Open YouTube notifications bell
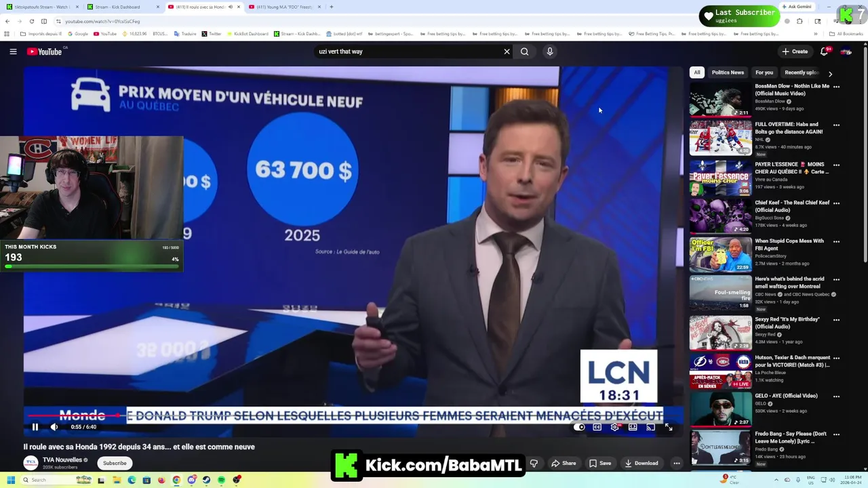Screen dimensions: 868x488 (x=825, y=52)
